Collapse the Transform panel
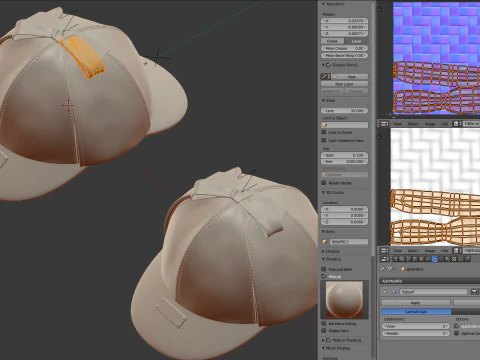The height and width of the screenshot is (360, 480). pos(323,4)
